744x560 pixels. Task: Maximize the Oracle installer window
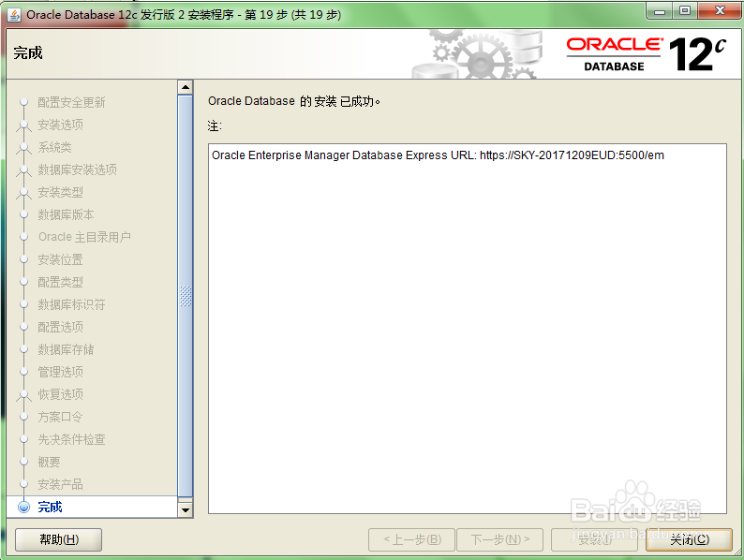tap(685, 11)
